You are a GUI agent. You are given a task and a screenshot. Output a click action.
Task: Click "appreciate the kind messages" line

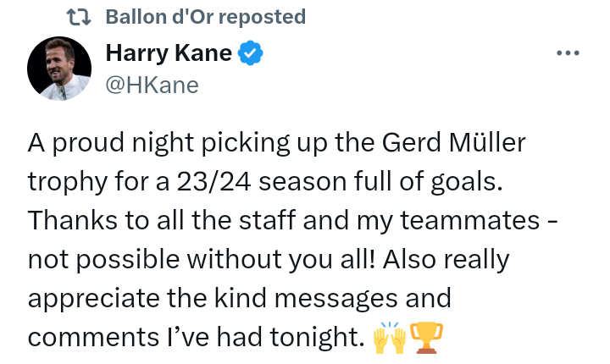point(239,299)
